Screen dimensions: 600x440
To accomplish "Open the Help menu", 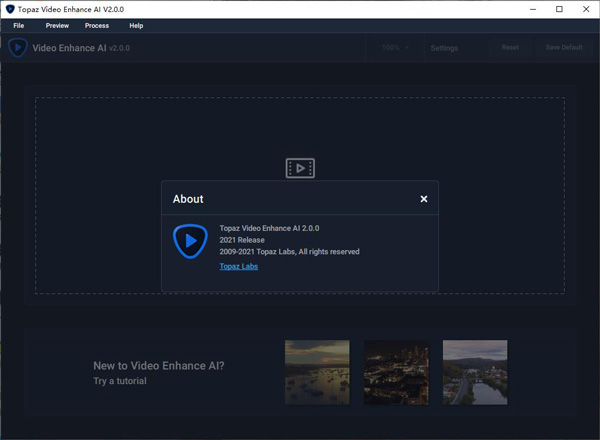I will tap(136, 26).
